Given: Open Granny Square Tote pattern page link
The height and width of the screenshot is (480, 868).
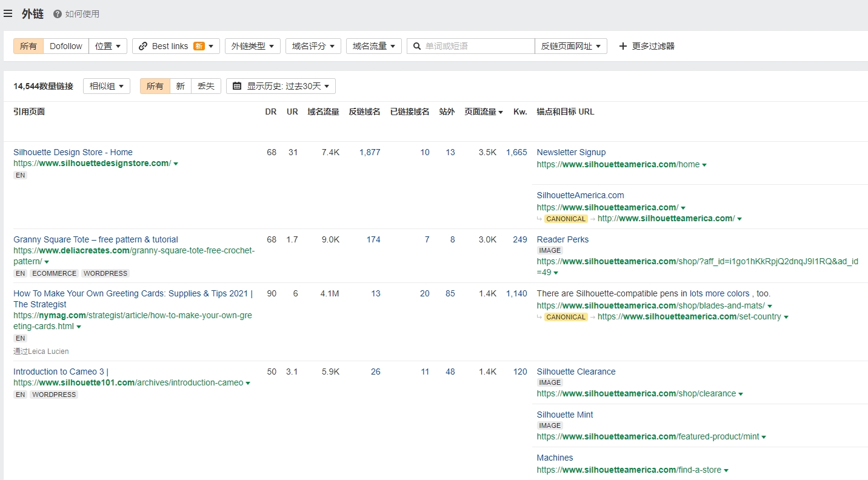Looking at the screenshot, I should (x=96, y=239).
